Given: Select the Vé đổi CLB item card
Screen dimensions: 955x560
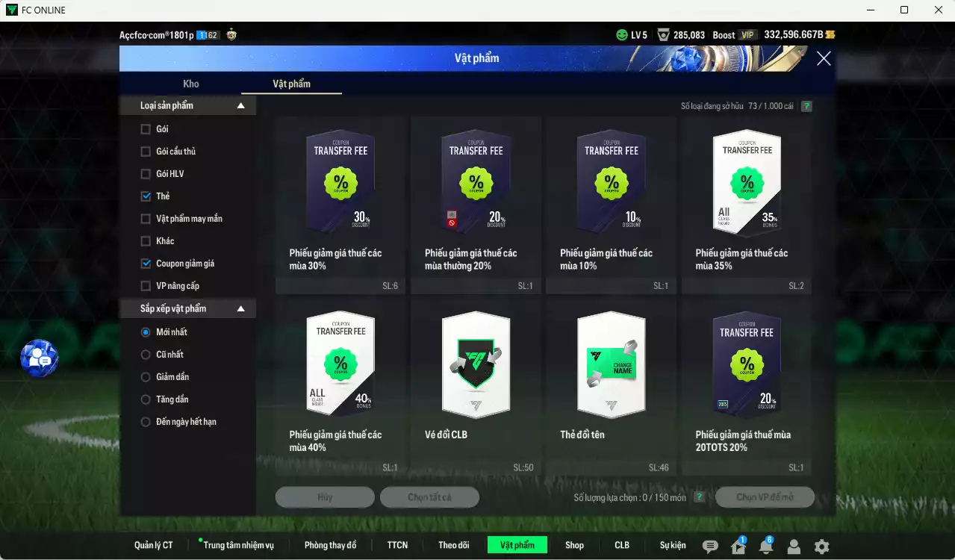Looking at the screenshot, I should 476,385.
